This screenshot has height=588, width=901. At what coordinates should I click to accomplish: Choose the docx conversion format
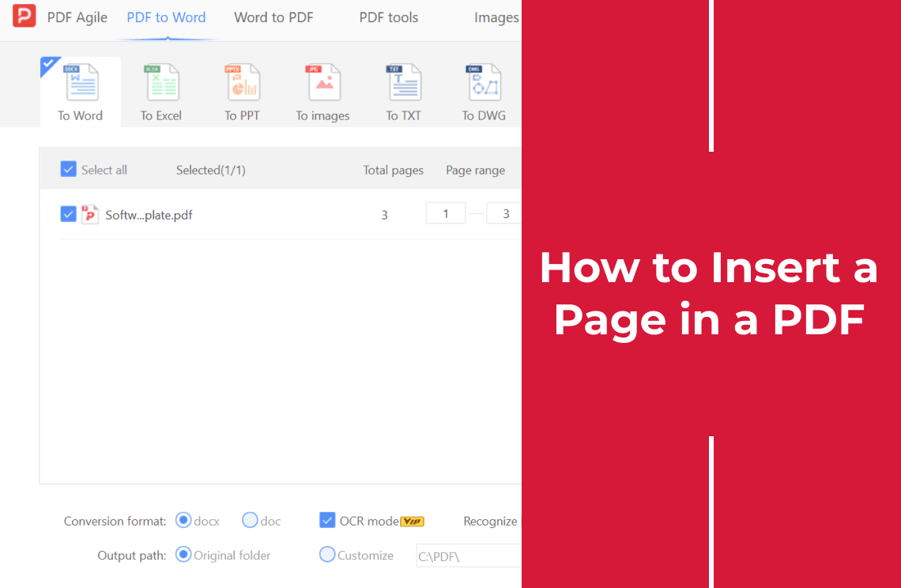click(x=183, y=521)
